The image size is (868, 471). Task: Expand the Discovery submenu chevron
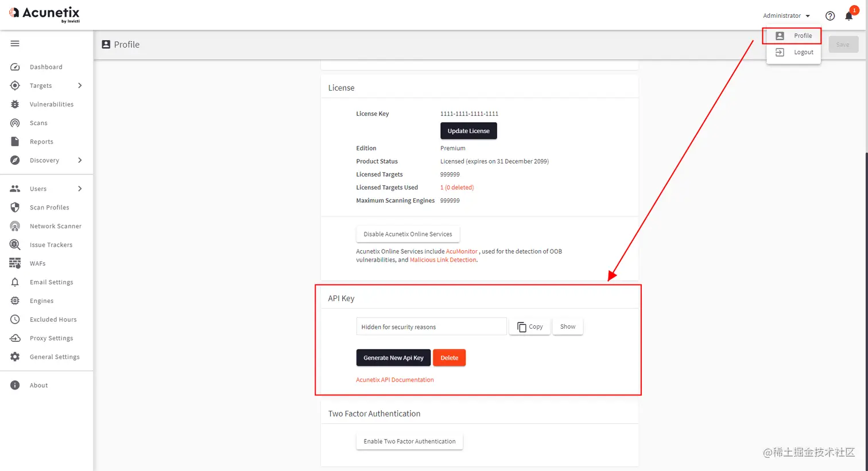[80, 160]
